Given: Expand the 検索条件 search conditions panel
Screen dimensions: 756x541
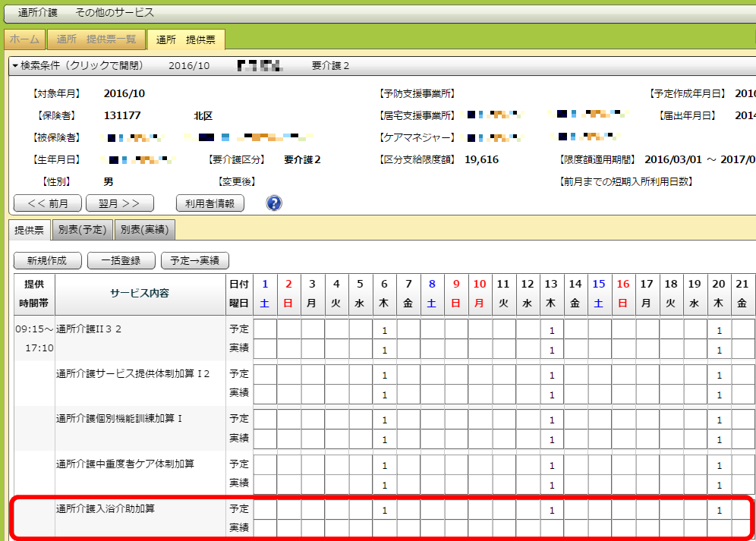Looking at the screenshot, I should coord(77,66).
